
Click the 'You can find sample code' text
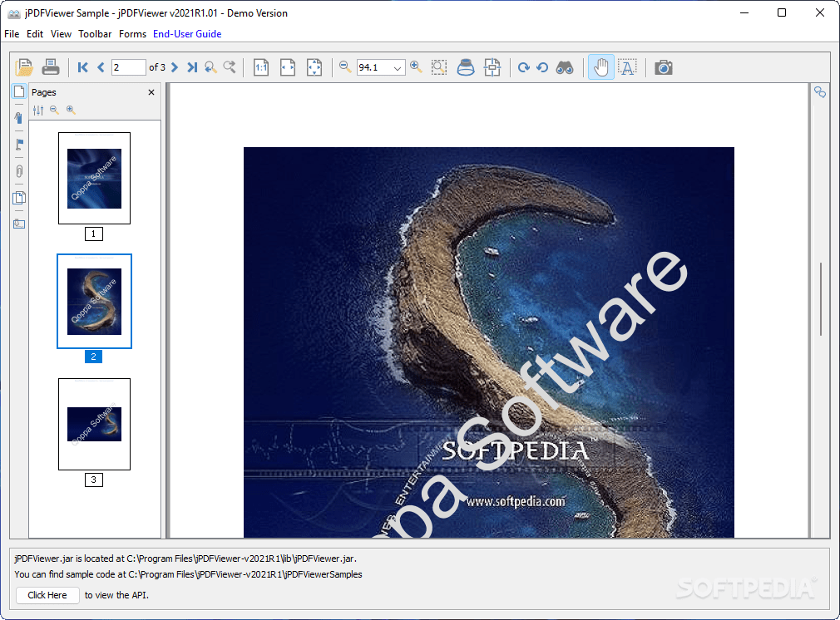click(188, 574)
